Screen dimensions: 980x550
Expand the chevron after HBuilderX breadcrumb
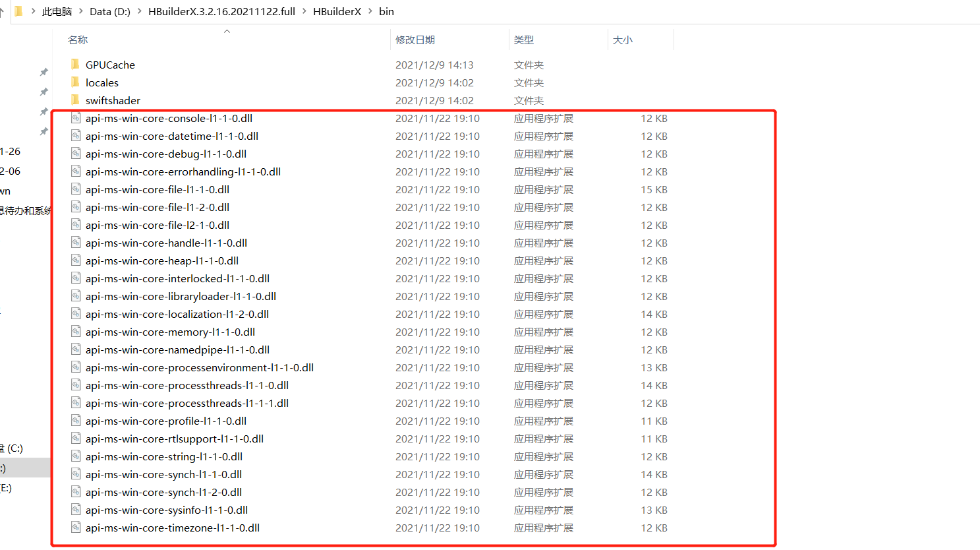370,11
